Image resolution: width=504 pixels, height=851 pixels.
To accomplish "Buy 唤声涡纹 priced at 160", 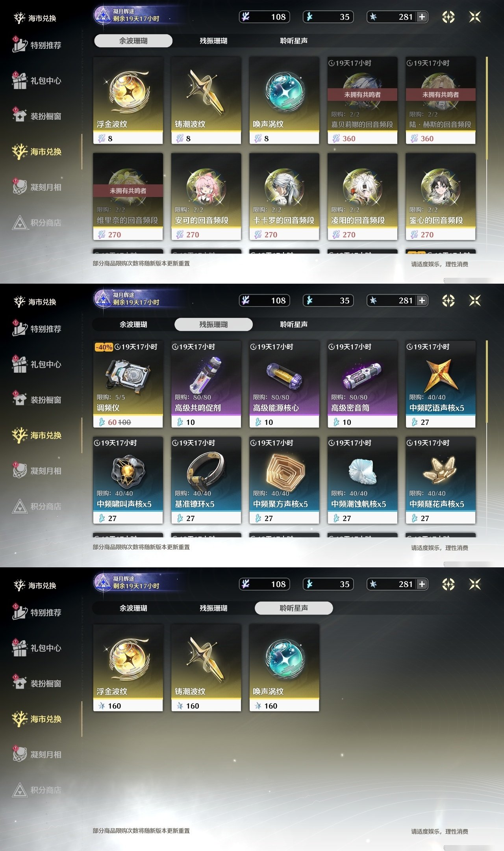I will pos(284,668).
